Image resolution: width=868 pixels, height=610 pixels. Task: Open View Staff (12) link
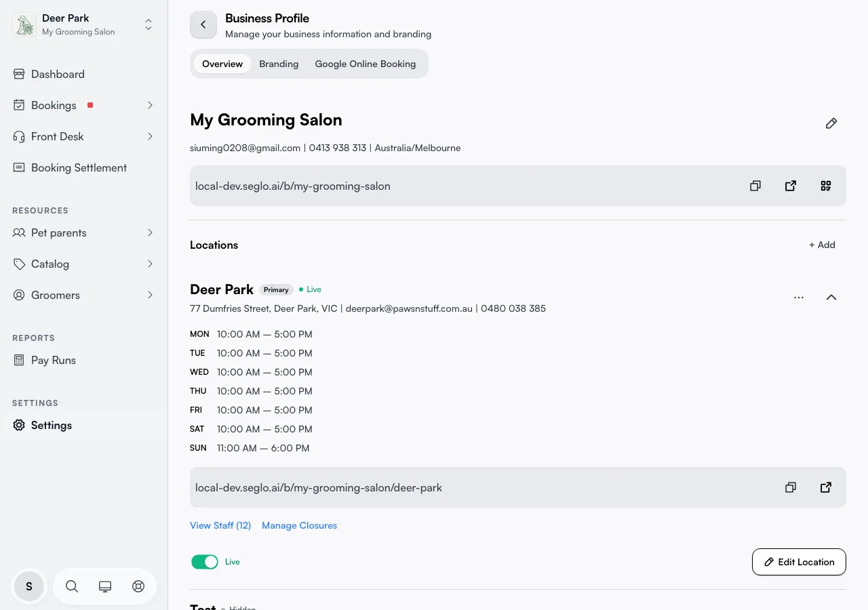(220, 525)
